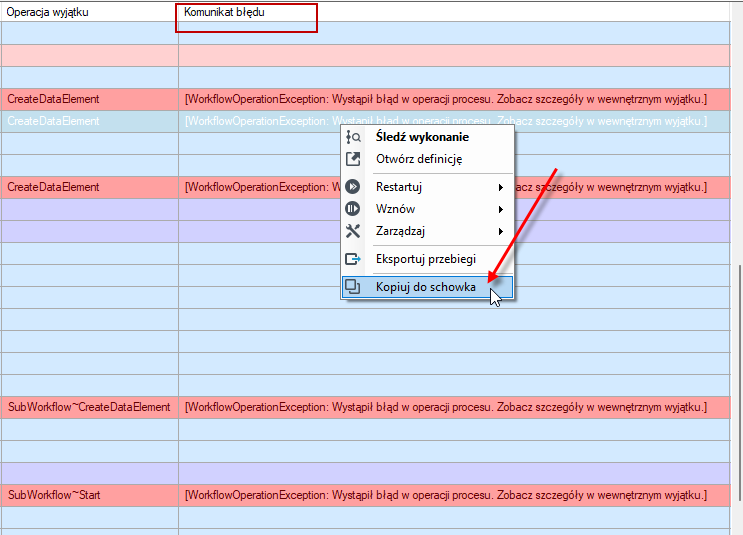Click the Wznów pause-play icon
Viewport: 743px width, 535px height.
pos(353,209)
